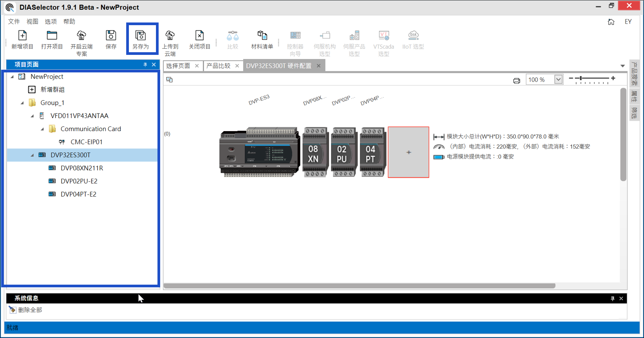Click the zoom slider handle
644x338 pixels.
tap(581, 78)
